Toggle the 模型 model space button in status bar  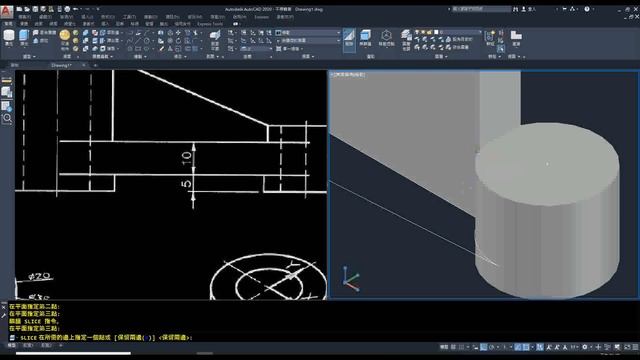444,347
